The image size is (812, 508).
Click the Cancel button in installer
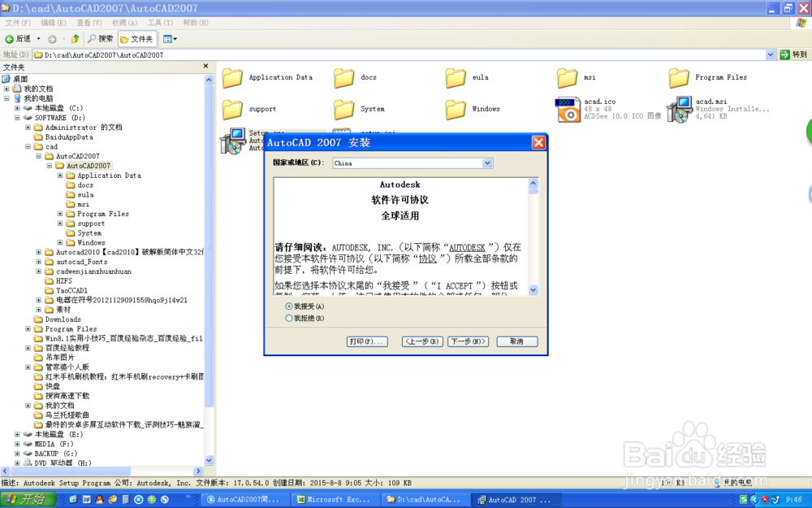[516, 341]
